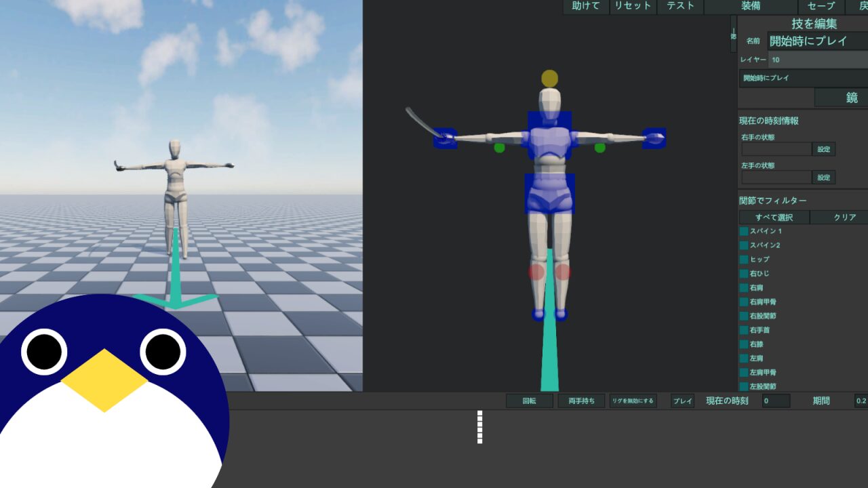
Task: Click the テスト menu item
Action: 680,6
